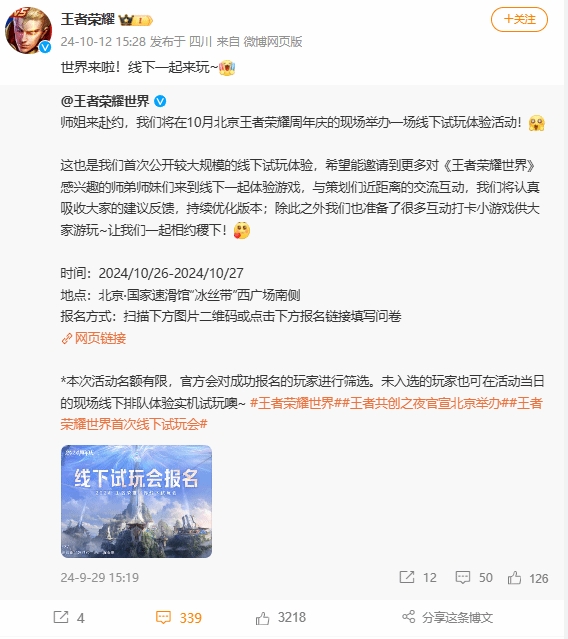568x639 pixels.
Task: Click the 分享这条博文 share button
Action: (447, 617)
